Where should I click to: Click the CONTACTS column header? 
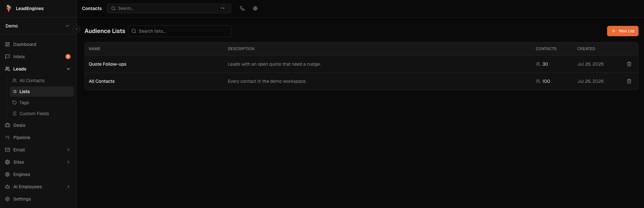(x=546, y=49)
